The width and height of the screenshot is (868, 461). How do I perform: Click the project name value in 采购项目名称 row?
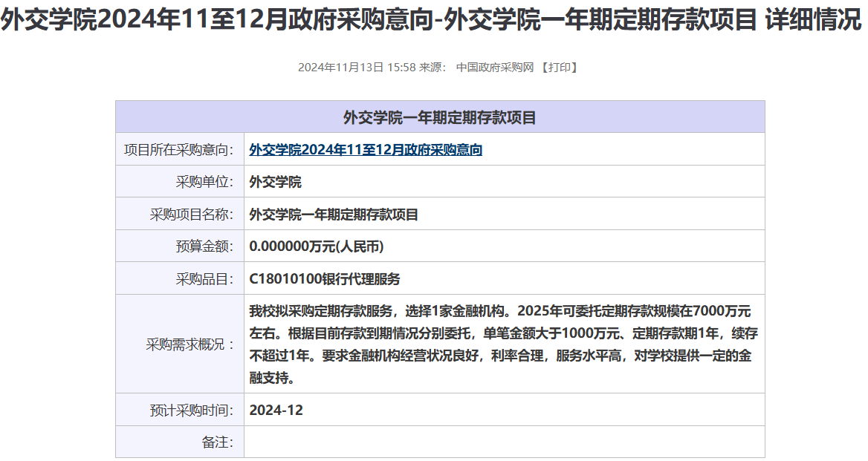click(x=334, y=215)
